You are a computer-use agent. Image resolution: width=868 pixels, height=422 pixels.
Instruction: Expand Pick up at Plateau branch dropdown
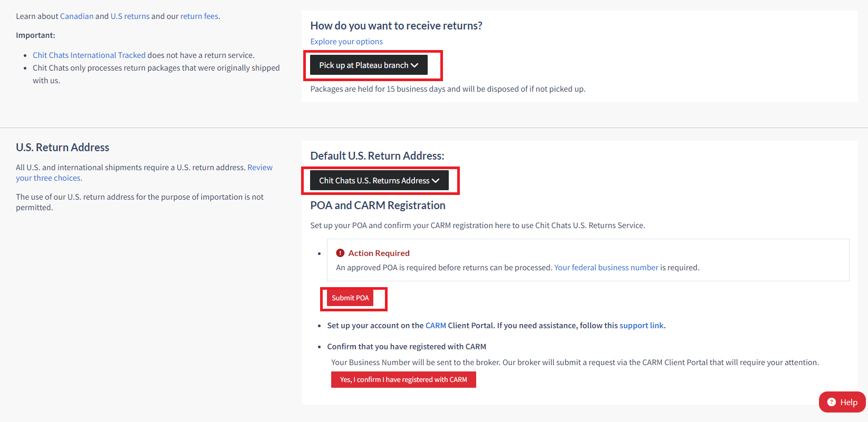click(369, 65)
